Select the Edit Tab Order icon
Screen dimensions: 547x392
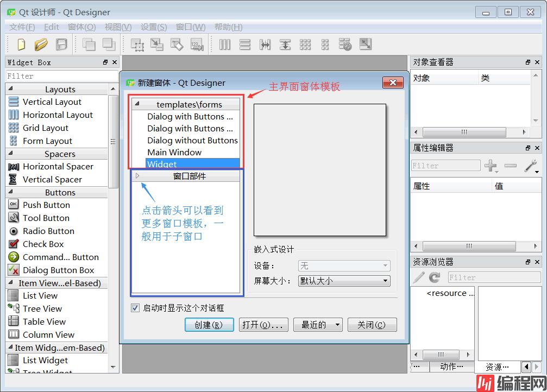pyautogui.click(x=197, y=45)
